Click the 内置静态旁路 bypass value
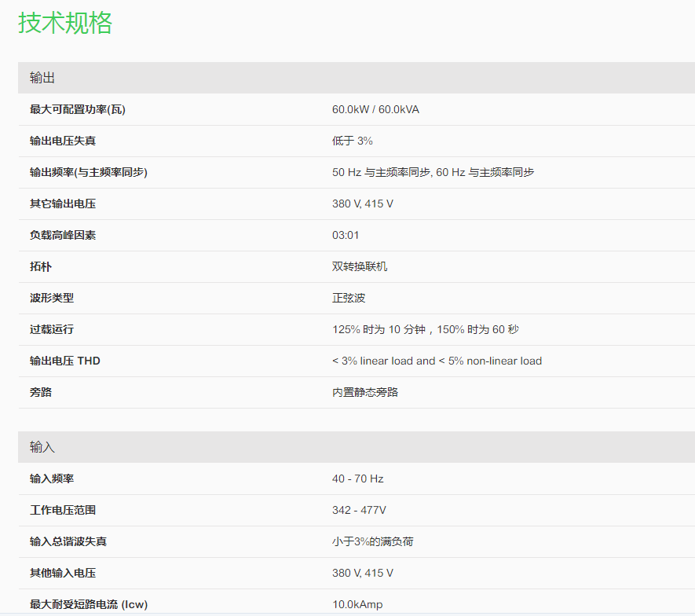The image size is (695, 616). tap(365, 392)
